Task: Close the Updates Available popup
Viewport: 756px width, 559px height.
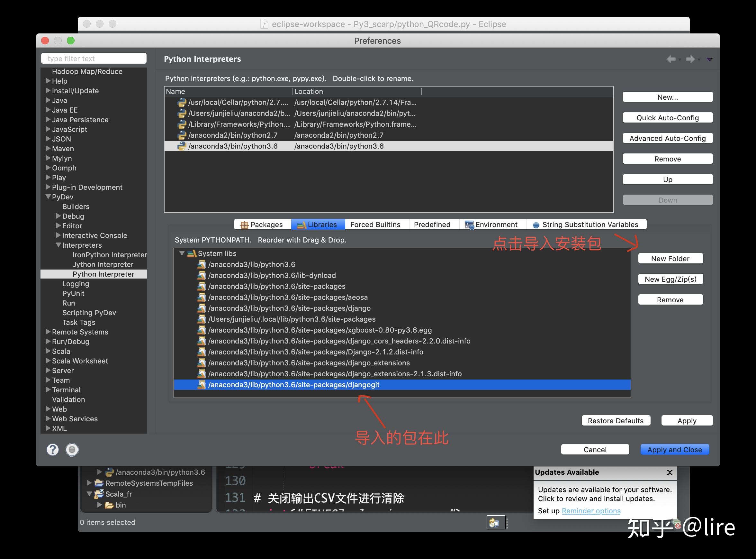Action: tap(670, 472)
